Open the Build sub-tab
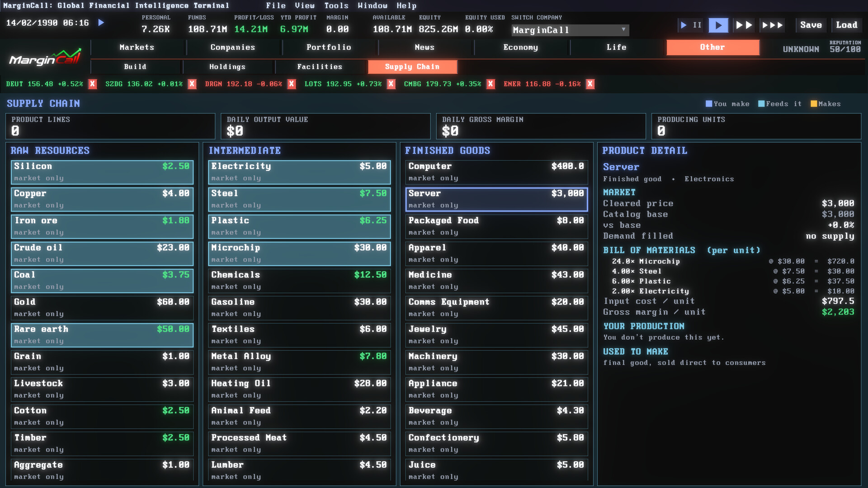The height and width of the screenshot is (488, 868). (135, 67)
